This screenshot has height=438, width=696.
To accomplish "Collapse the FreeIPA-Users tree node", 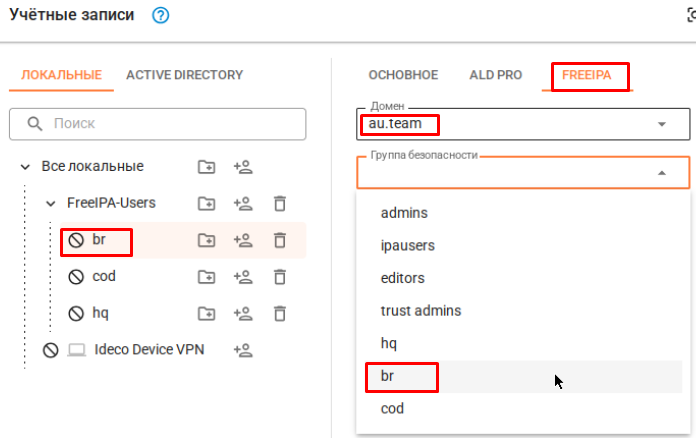I will (x=50, y=204).
